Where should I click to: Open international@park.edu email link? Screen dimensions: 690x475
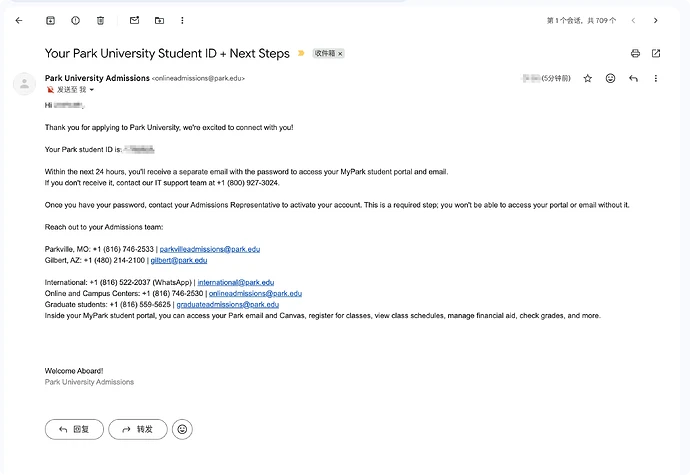pos(235,282)
